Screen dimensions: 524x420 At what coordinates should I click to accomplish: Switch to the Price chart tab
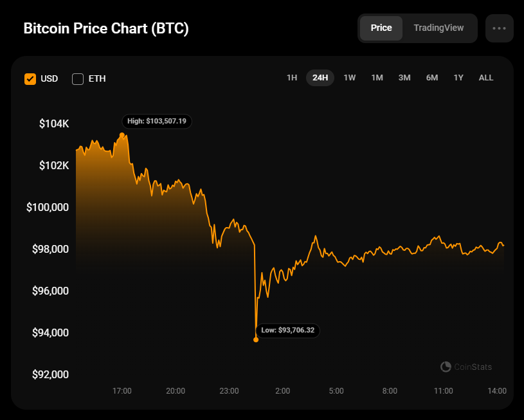381,28
